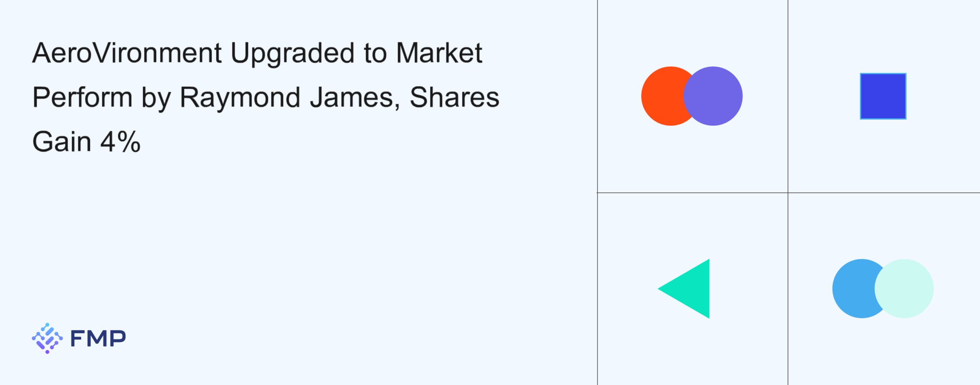The height and width of the screenshot is (385, 980).
Task: Click the FMP wordmark text
Action: [x=98, y=339]
